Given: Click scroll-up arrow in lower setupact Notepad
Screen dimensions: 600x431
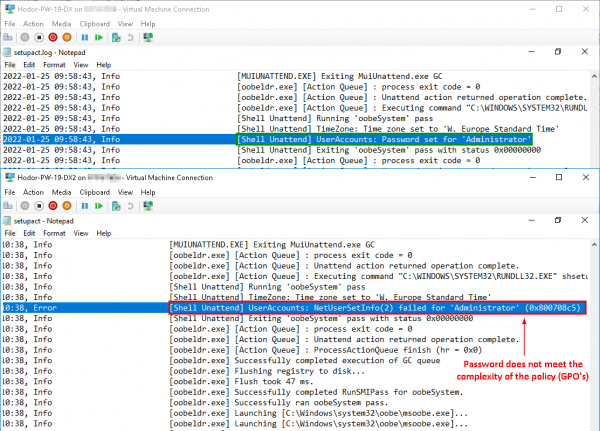Looking at the screenshot, I should pos(594,245).
